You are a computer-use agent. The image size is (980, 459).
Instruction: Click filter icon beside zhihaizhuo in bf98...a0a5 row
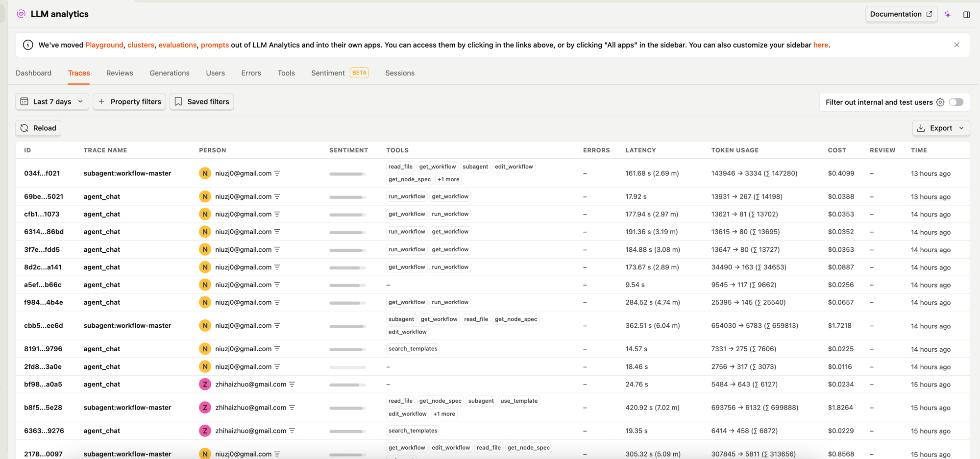(292, 385)
